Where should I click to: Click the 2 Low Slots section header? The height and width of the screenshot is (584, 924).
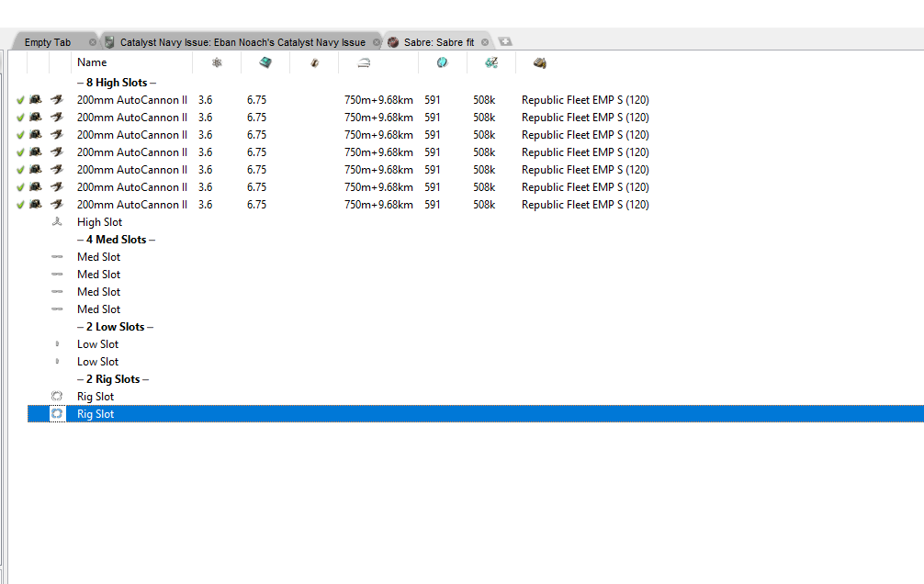click(x=116, y=327)
